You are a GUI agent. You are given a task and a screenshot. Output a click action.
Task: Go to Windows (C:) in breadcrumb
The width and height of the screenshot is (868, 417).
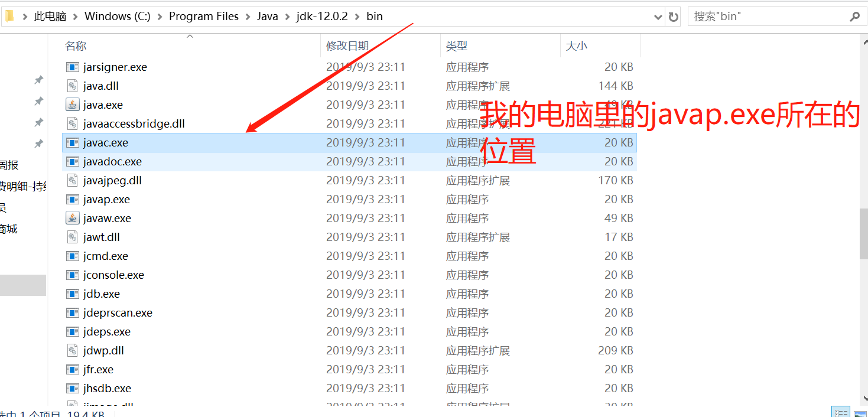click(x=118, y=17)
